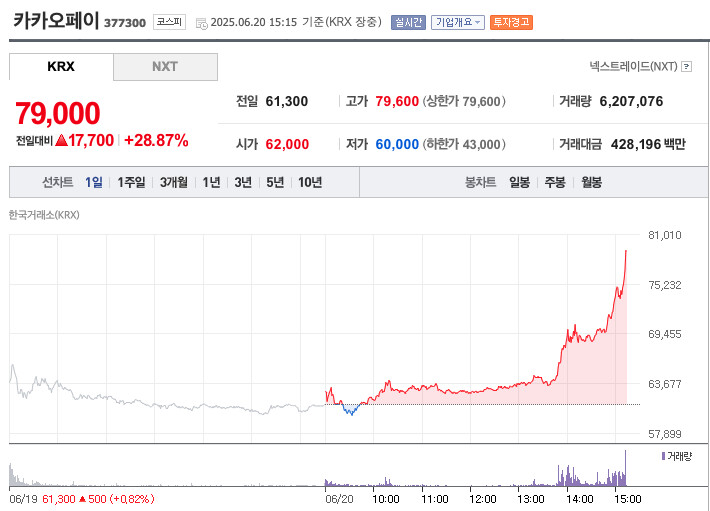Click the stock code 377300
Image resolution: width=710 pixels, height=511 pixels.
[x=125, y=23]
